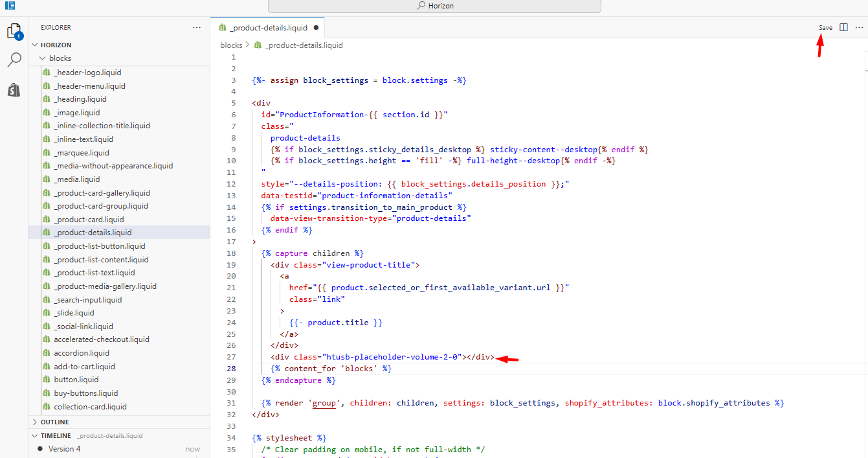The width and height of the screenshot is (868, 458).
Task: Open _marquee.liquid file
Action: coord(82,153)
